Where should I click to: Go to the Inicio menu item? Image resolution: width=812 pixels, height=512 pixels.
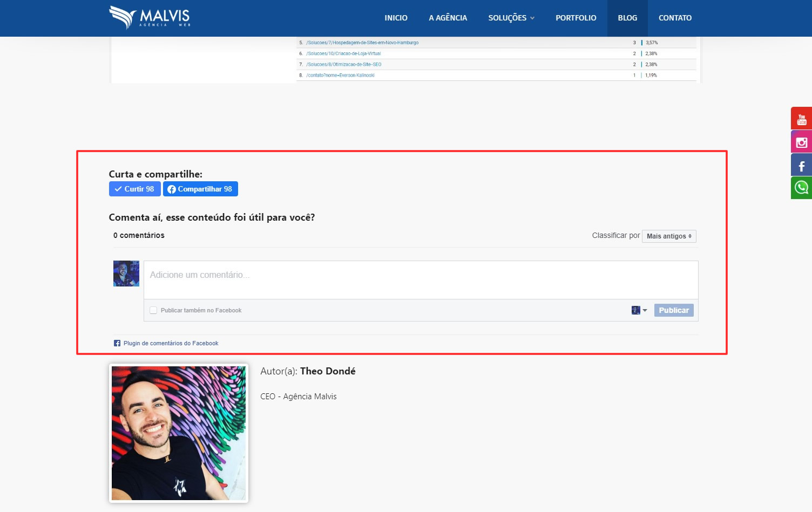tap(396, 18)
